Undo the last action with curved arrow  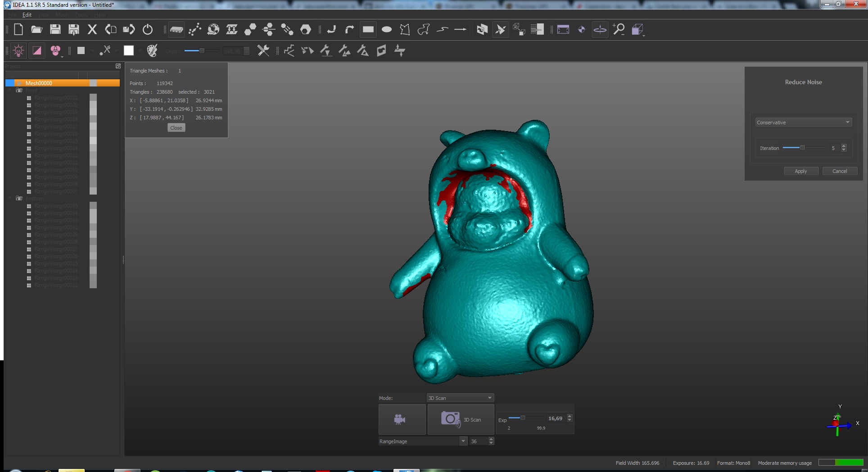(x=331, y=30)
